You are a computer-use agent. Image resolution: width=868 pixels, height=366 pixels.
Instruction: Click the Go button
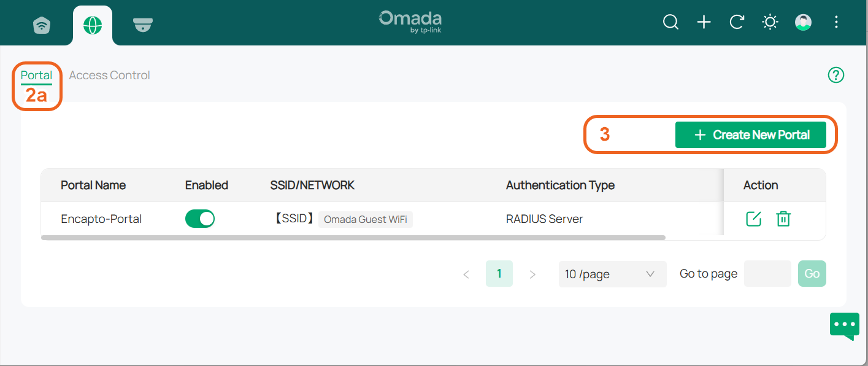(x=812, y=274)
